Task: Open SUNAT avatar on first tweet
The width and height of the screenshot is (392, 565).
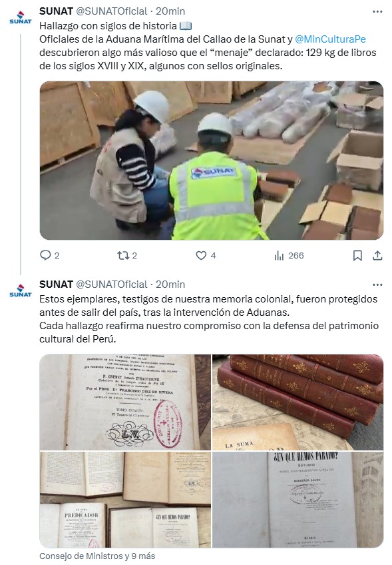Action: [x=21, y=17]
